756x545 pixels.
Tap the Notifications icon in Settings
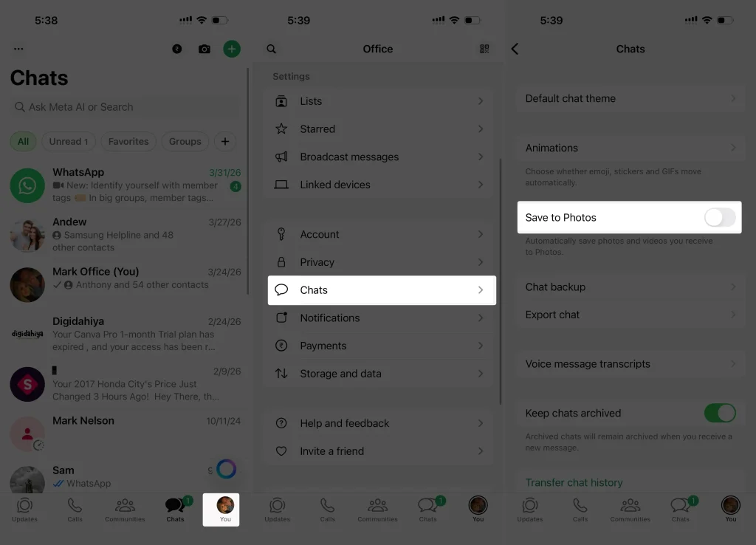pyautogui.click(x=281, y=318)
